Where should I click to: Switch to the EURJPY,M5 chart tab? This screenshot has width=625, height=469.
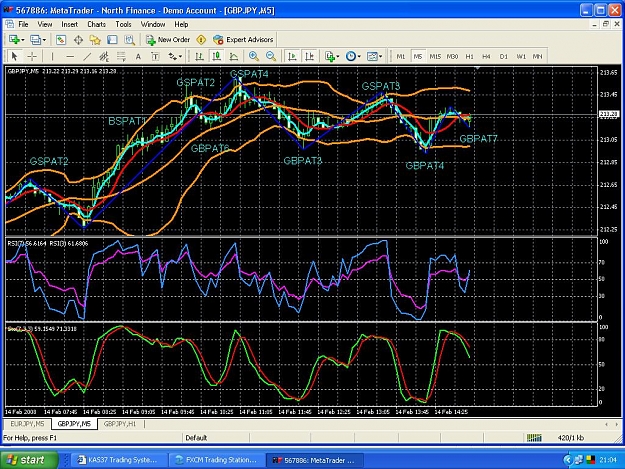tap(28, 424)
